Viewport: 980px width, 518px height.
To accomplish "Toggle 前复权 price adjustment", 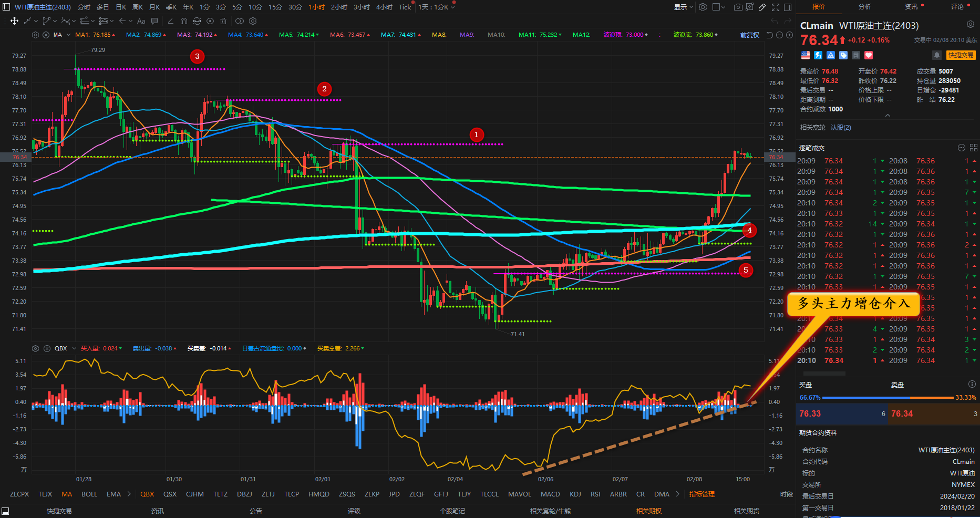I will point(750,35).
